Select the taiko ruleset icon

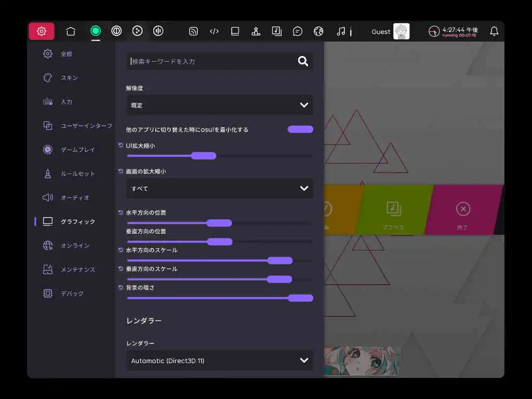point(116,31)
